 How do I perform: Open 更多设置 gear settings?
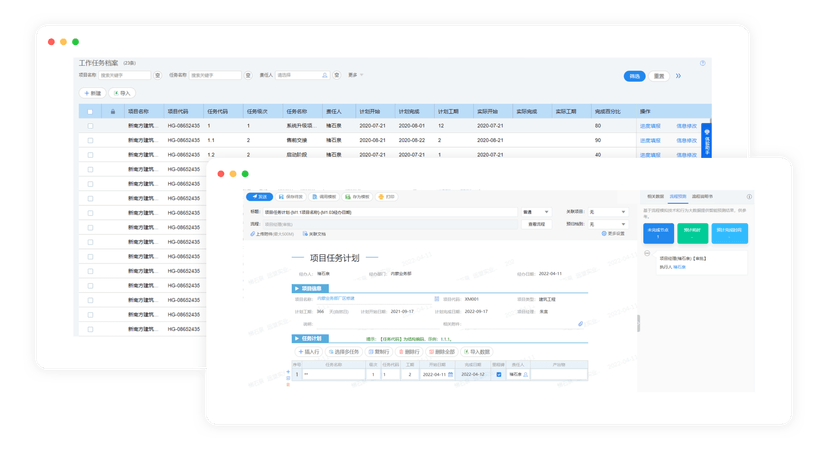[x=613, y=233]
